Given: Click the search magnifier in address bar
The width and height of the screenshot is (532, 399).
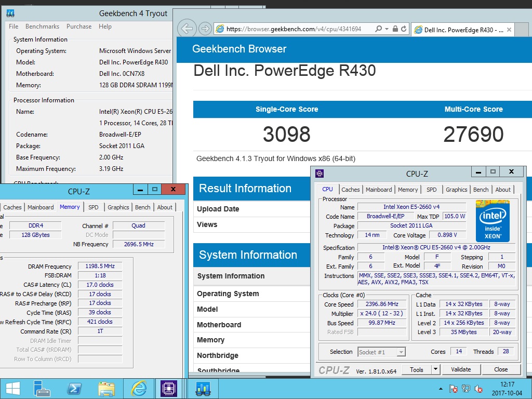Looking at the screenshot, I should point(378,29).
